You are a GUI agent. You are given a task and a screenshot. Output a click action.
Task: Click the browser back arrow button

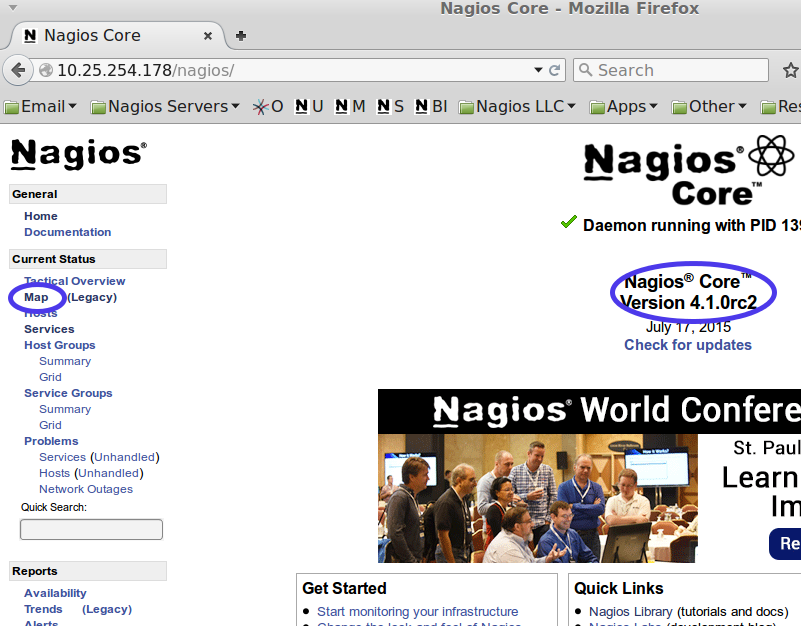[x=19, y=71]
